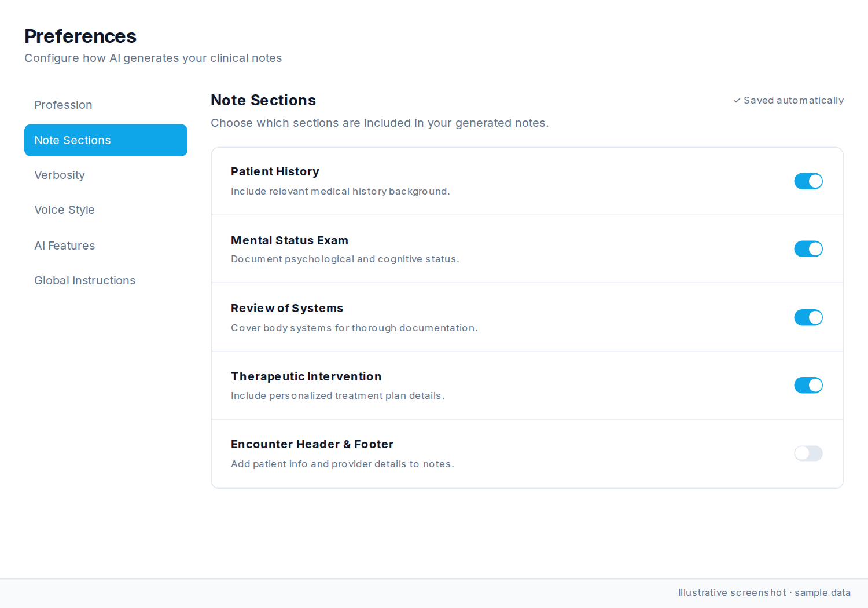
Task: Click the "Encounter Header & Footer" row title
Action: (312, 444)
